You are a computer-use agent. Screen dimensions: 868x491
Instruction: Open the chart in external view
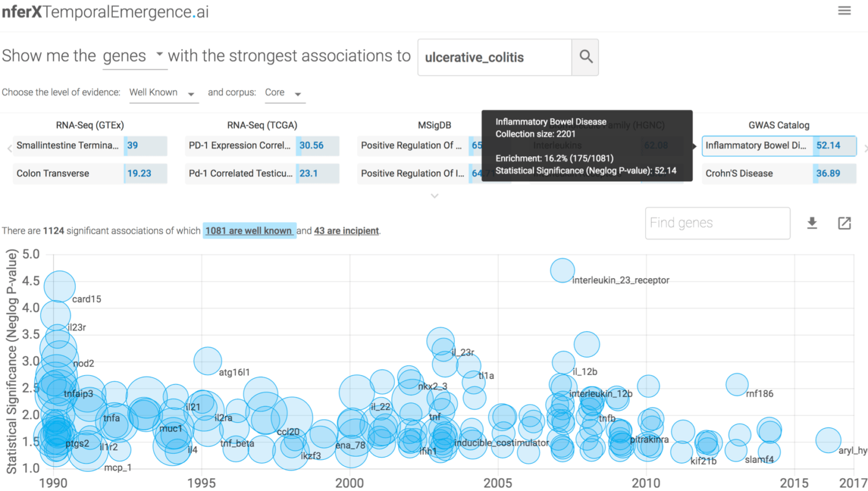844,223
